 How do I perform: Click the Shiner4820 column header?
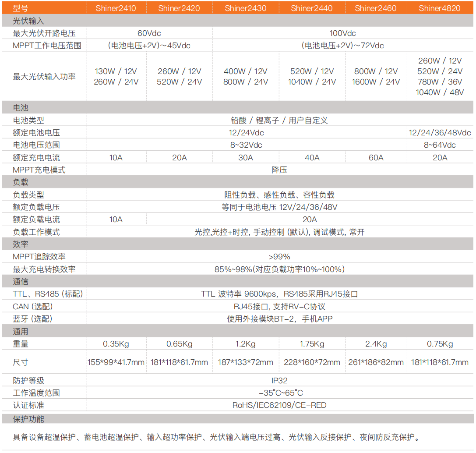click(x=440, y=8)
